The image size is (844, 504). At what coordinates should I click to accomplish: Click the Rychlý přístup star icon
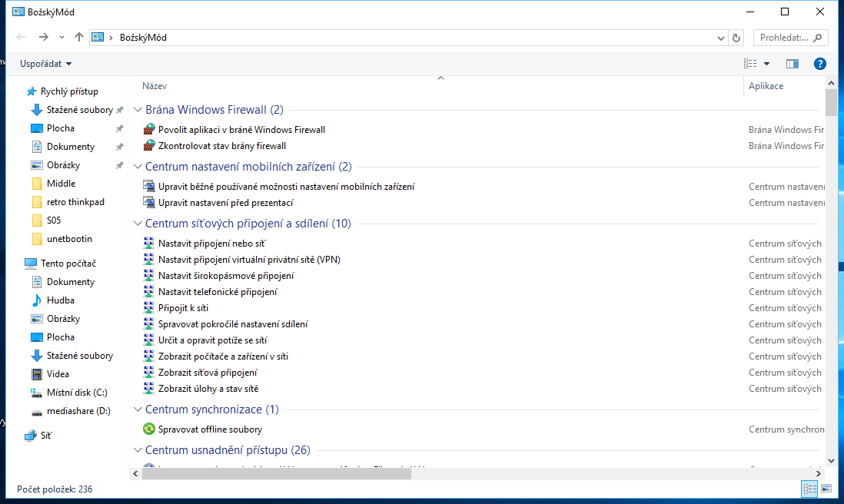[32, 91]
